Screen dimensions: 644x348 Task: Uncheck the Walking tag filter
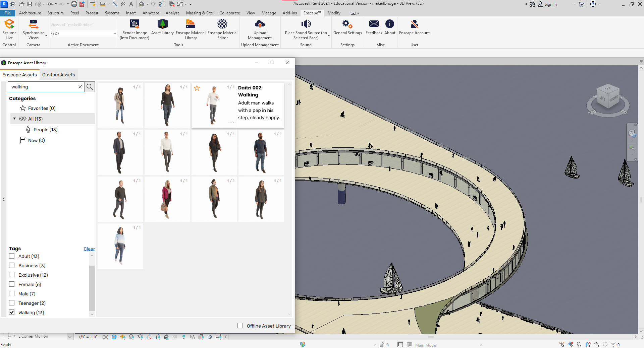click(x=12, y=312)
